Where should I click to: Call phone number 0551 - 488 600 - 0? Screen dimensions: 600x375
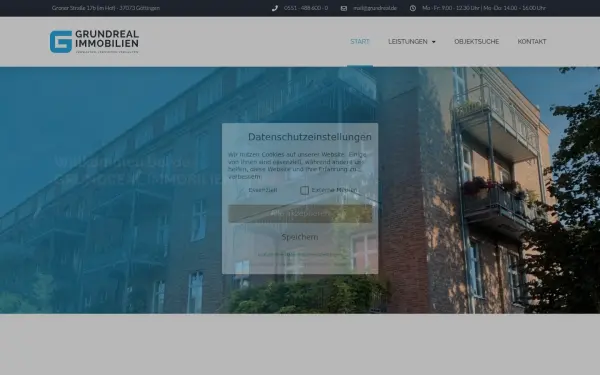(x=306, y=8)
